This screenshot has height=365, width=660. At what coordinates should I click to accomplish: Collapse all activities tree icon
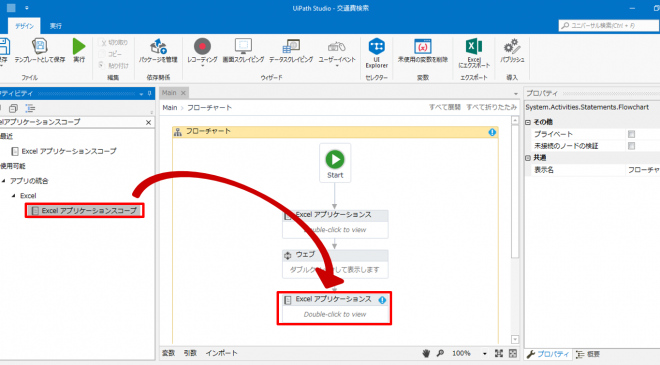coord(13,109)
